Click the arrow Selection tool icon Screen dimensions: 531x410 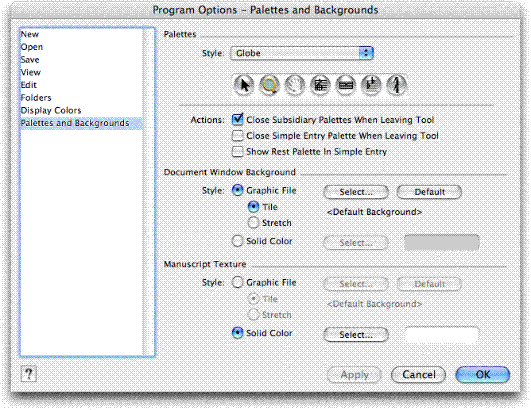pos(244,85)
